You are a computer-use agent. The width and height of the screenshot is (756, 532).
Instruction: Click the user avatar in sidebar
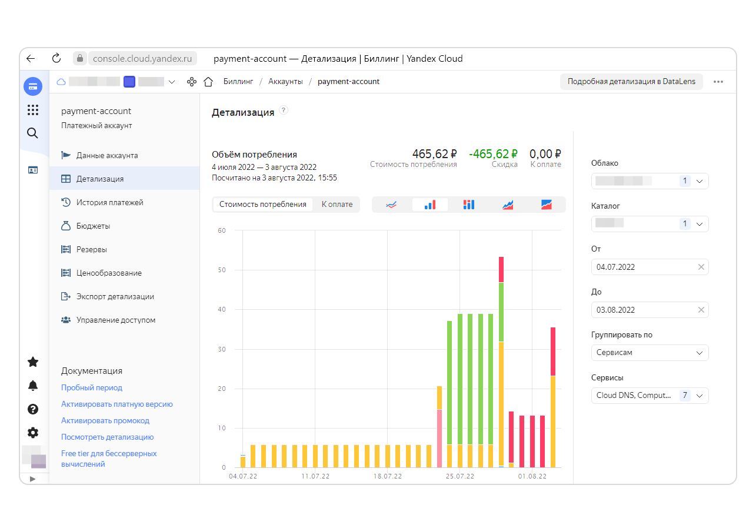click(34, 457)
